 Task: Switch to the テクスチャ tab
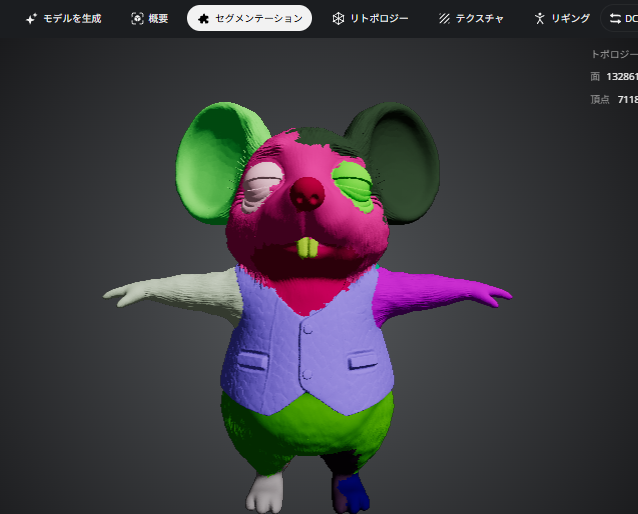coord(471,18)
